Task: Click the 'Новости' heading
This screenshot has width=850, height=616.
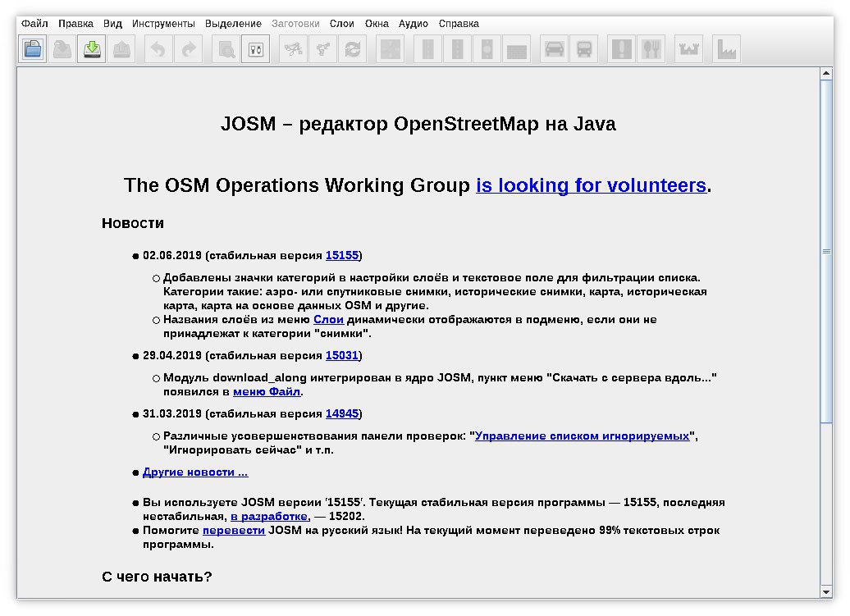Action: pyautogui.click(x=133, y=223)
